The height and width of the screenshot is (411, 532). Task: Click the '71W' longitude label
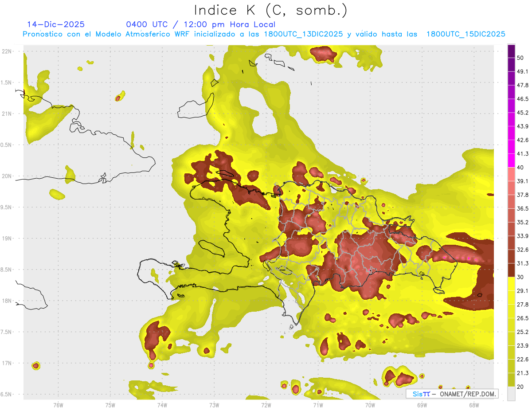318,405
